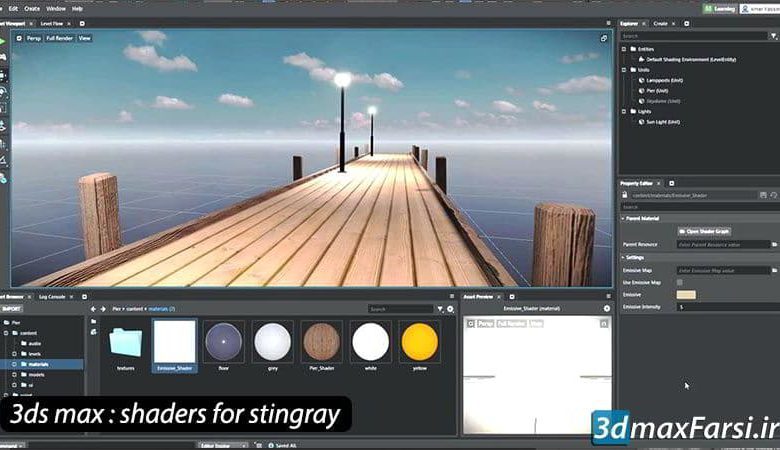Add a new tab next to Create tab
780x450 pixels.
coord(686,23)
